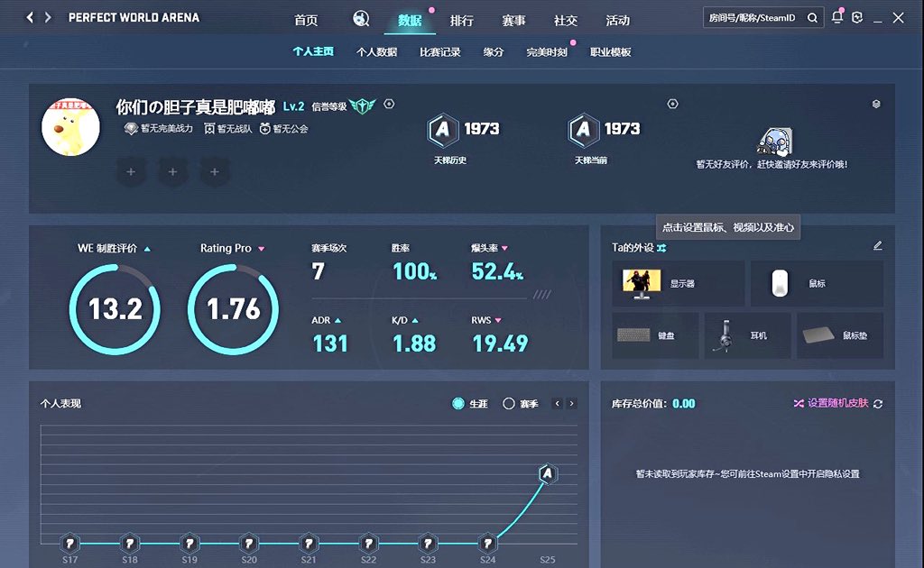
Task: Open the 首页 tab
Action: pyautogui.click(x=306, y=20)
